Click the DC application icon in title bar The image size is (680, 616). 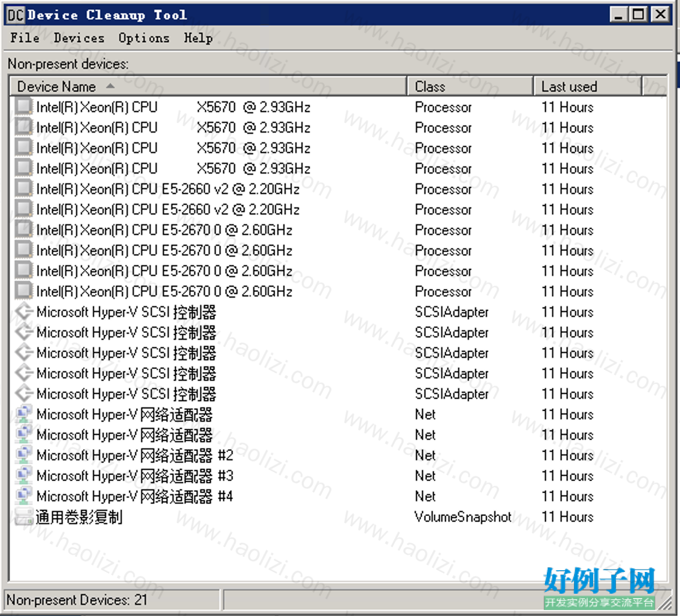click(16, 15)
